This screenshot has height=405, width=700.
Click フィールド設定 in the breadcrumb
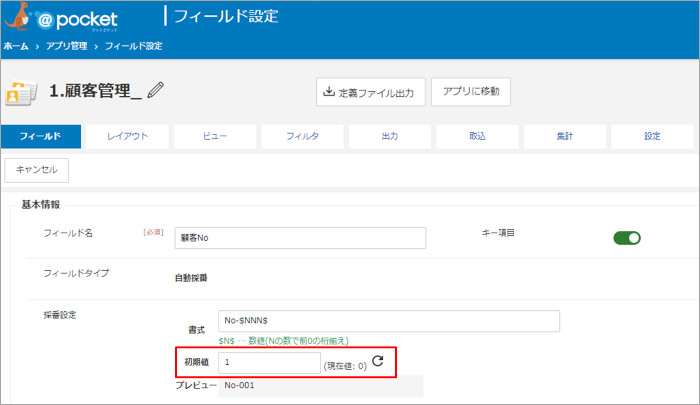pyautogui.click(x=133, y=46)
